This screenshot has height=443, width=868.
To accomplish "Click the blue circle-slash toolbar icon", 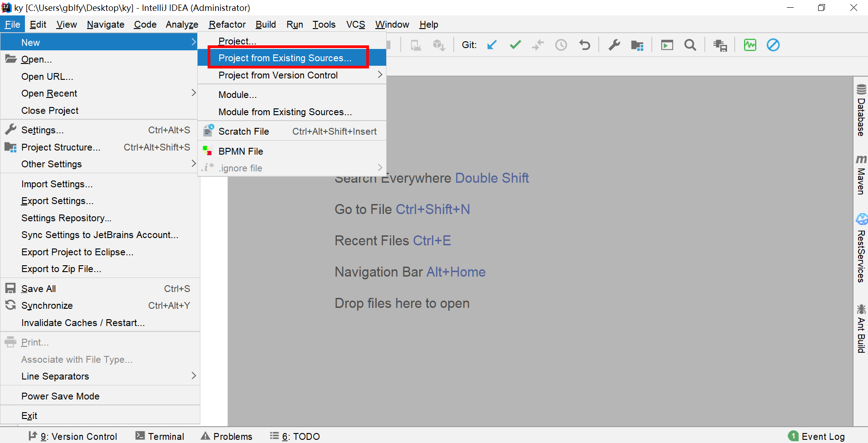I will coord(773,45).
